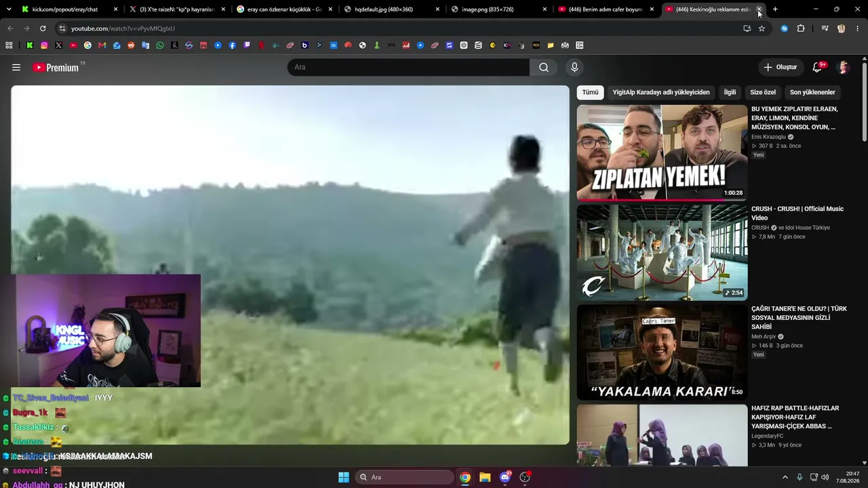The width and height of the screenshot is (868, 488).
Task: Open the X (Twitter) bookmark
Action: (x=58, y=45)
